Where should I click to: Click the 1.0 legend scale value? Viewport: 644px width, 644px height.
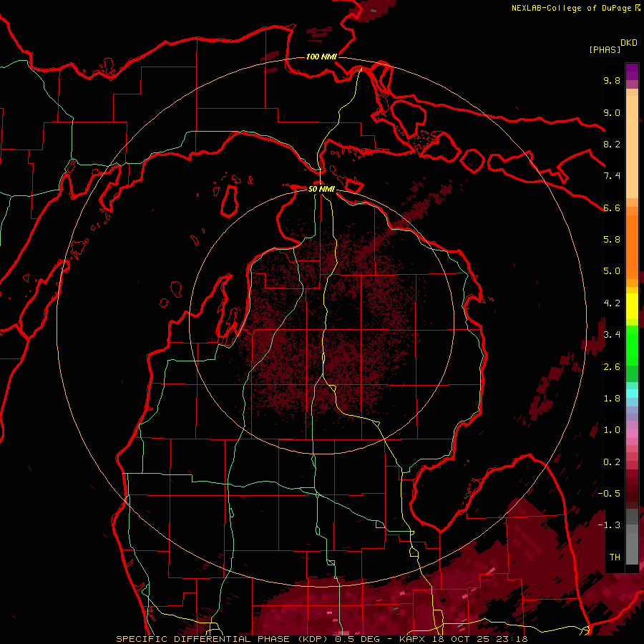click(x=612, y=430)
